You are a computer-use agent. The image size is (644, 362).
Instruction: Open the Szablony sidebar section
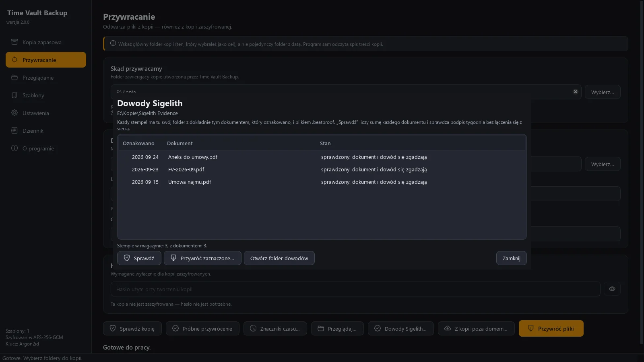click(46, 95)
